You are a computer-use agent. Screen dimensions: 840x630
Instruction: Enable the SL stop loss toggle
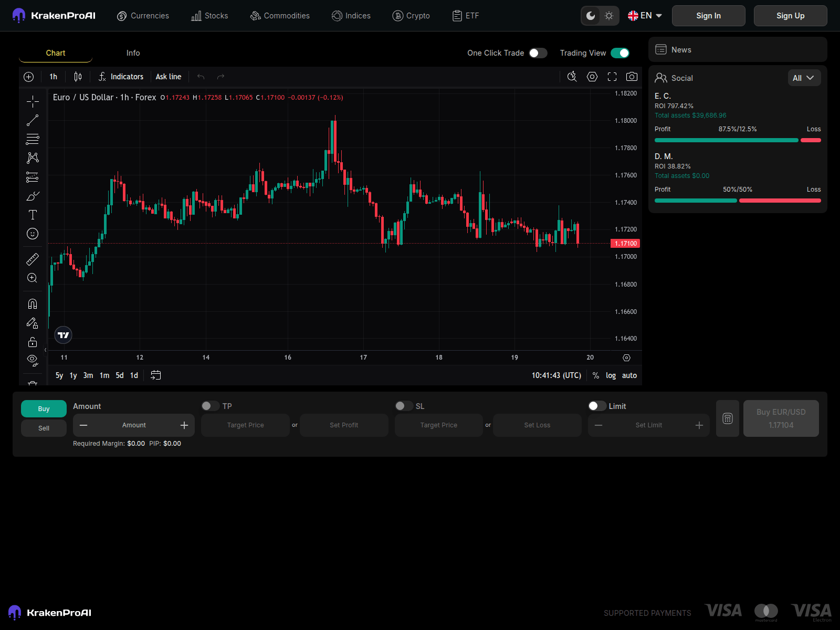click(x=404, y=406)
